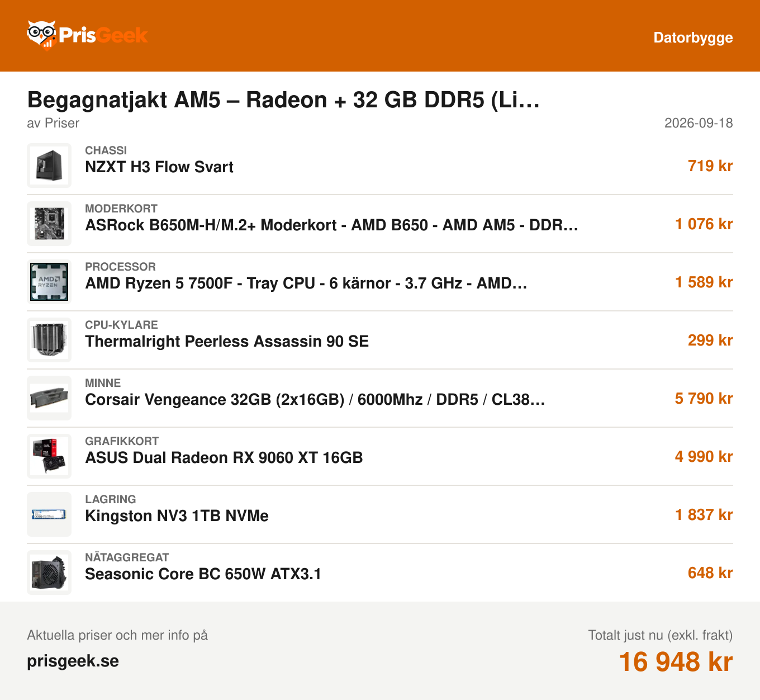Click the PROCESSOR category label
The width and height of the screenshot is (760, 700).
tap(120, 267)
